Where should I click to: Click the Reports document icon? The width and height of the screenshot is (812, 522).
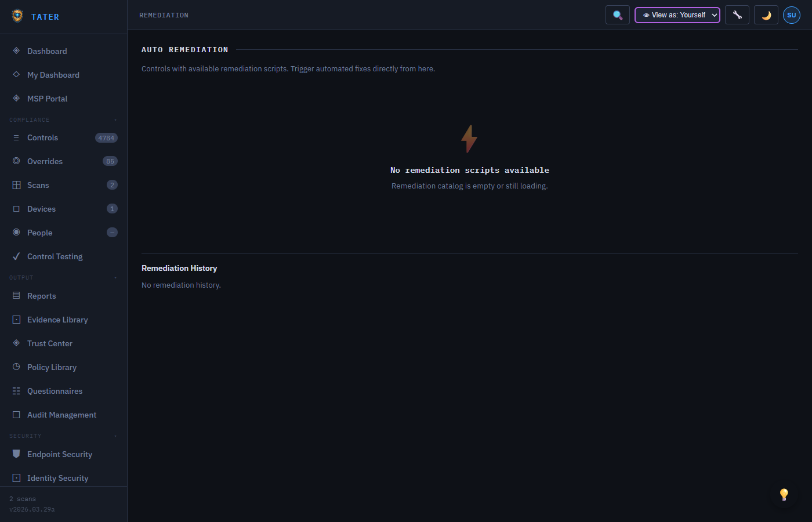tap(16, 295)
